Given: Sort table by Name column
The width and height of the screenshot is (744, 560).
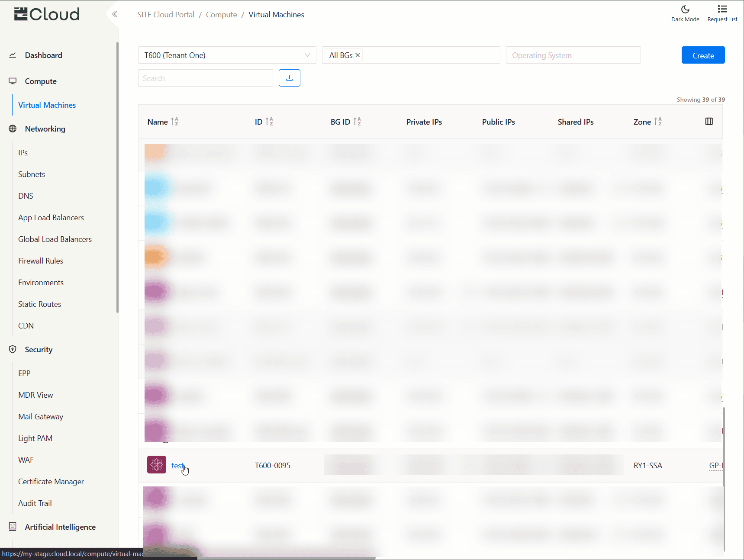Looking at the screenshot, I should (174, 122).
